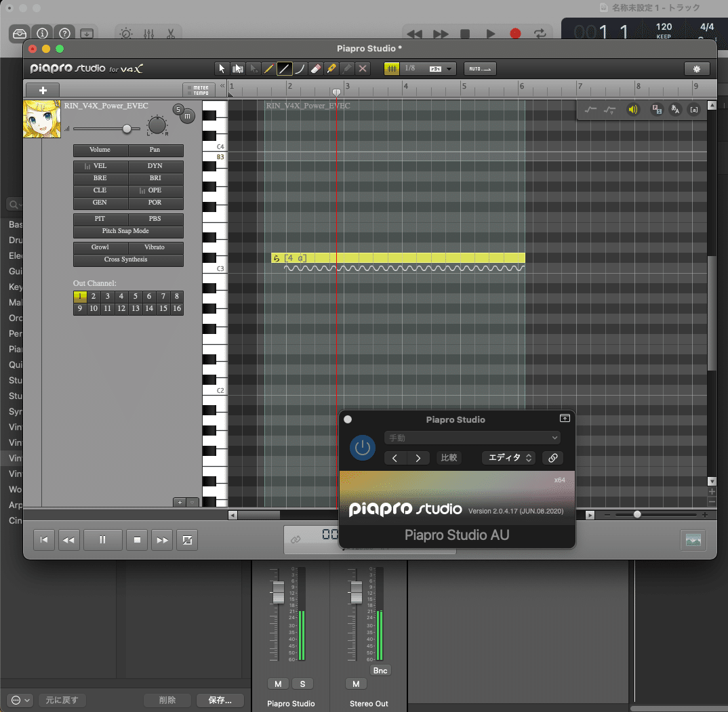Image resolution: width=728 pixels, height=712 pixels.
Task: Click the X delete tool
Action: tap(363, 68)
